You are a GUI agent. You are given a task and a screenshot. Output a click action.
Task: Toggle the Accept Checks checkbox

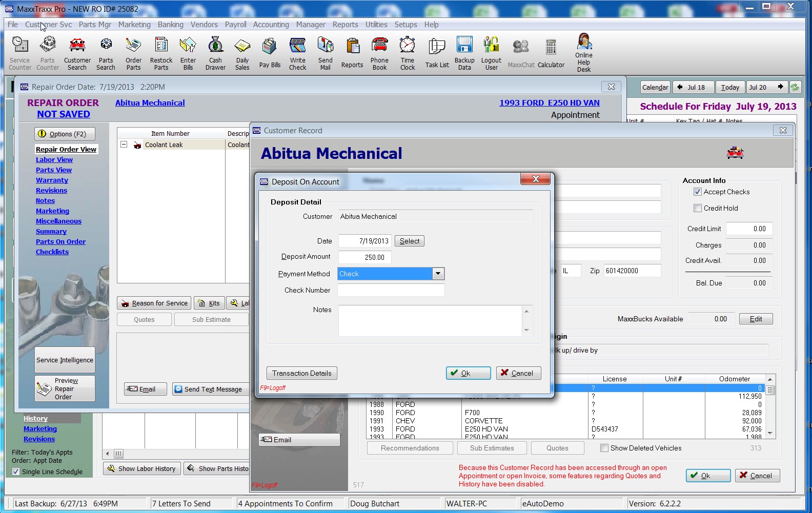(698, 192)
